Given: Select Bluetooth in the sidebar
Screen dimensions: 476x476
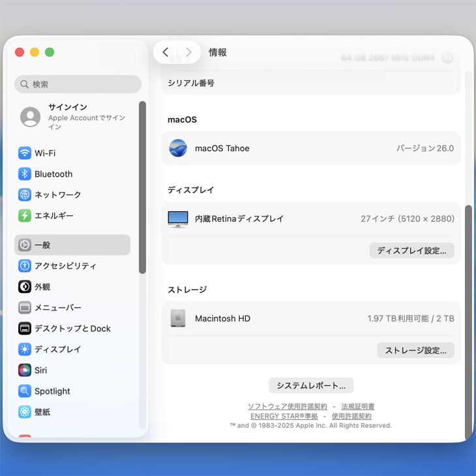Looking at the screenshot, I should coord(53,174).
